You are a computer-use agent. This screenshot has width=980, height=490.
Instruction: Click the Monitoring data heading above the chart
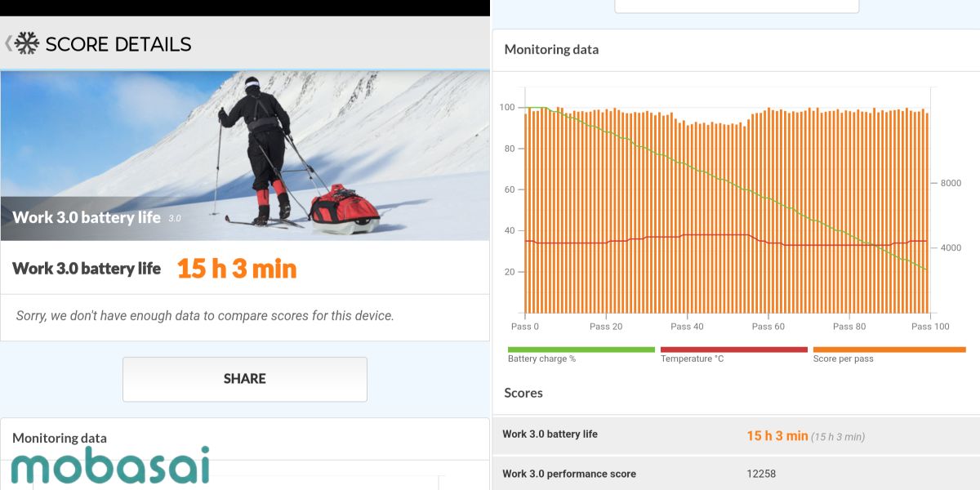point(551,49)
